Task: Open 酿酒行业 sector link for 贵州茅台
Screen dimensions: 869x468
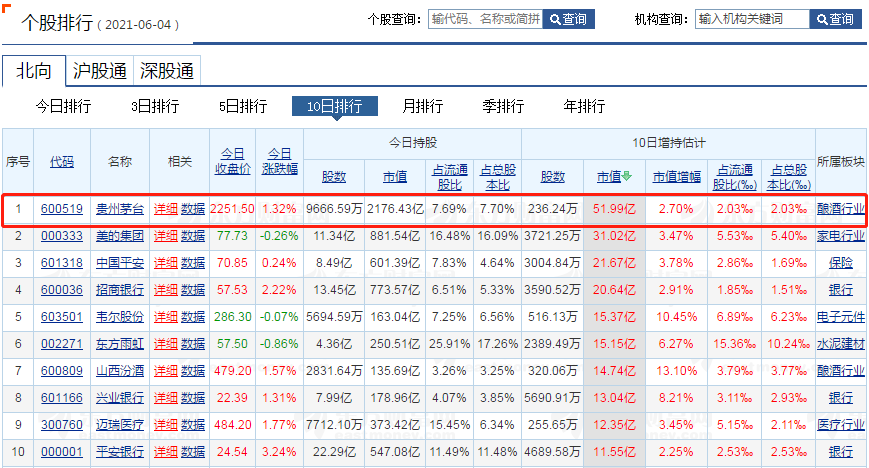Action: pyautogui.click(x=841, y=209)
